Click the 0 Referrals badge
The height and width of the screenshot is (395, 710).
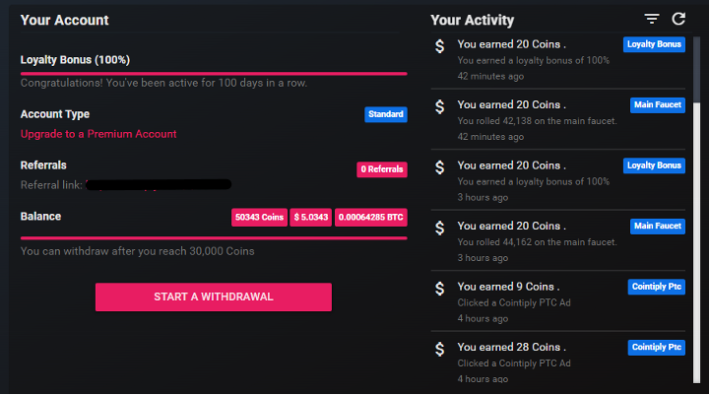tap(382, 169)
